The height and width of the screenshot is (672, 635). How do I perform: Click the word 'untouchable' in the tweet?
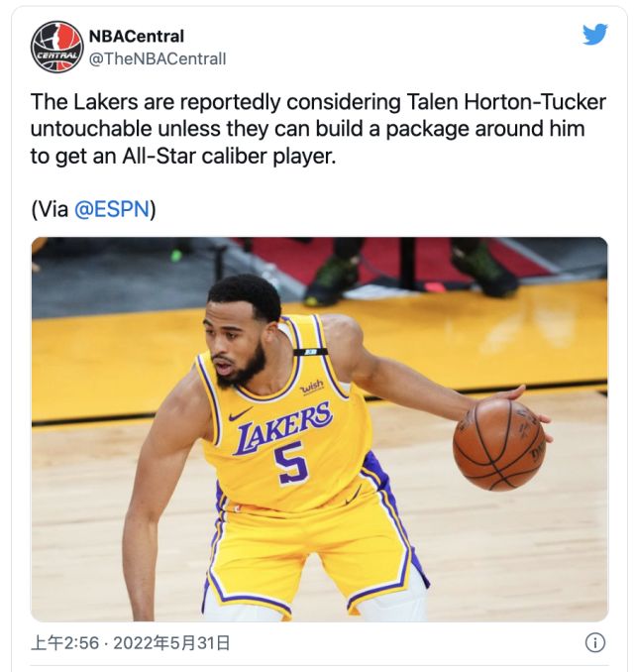(91, 129)
